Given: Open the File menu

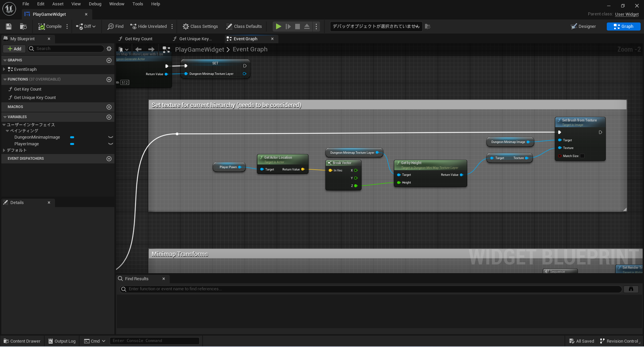Looking at the screenshot, I should pyautogui.click(x=26, y=4).
